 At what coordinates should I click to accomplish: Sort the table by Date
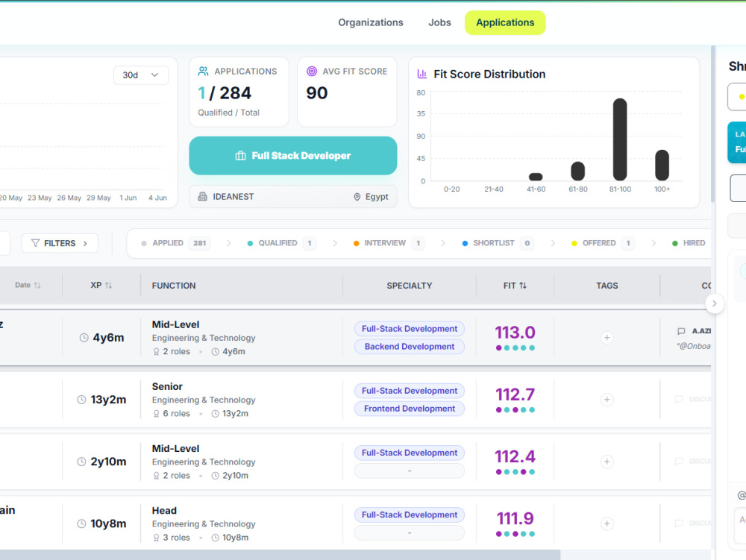pos(28,286)
